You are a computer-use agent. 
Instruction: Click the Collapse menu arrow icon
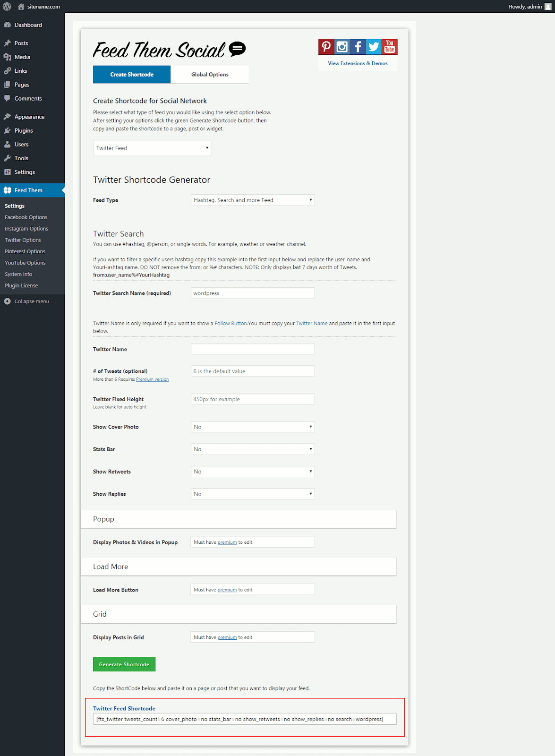click(7, 301)
